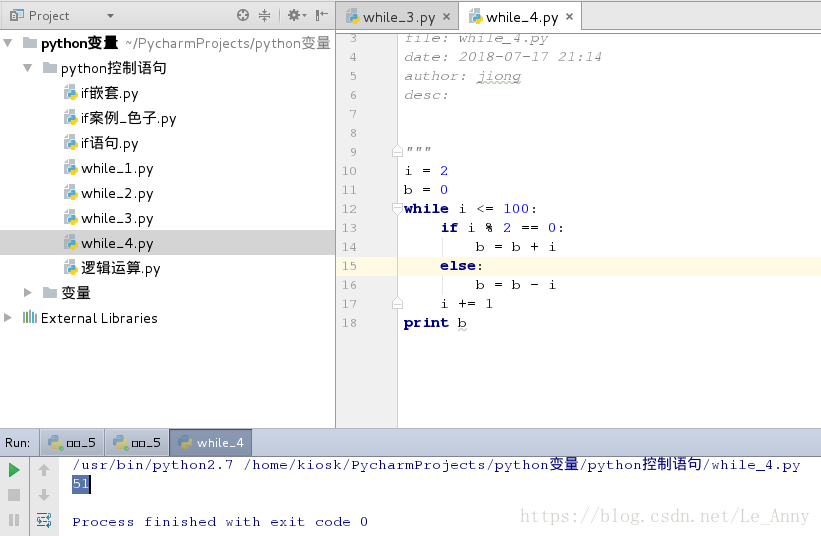Switch to the second __5 run tab

pyautogui.click(x=137, y=442)
